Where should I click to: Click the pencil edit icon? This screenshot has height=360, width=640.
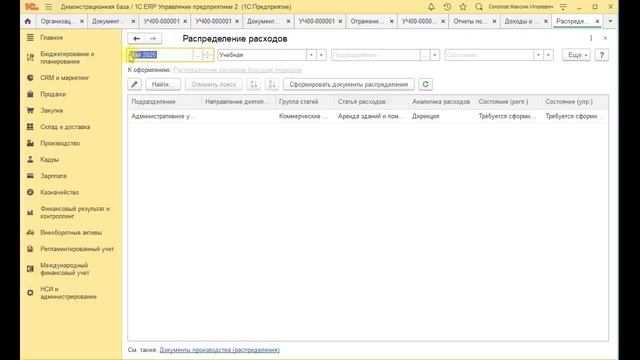(x=134, y=84)
